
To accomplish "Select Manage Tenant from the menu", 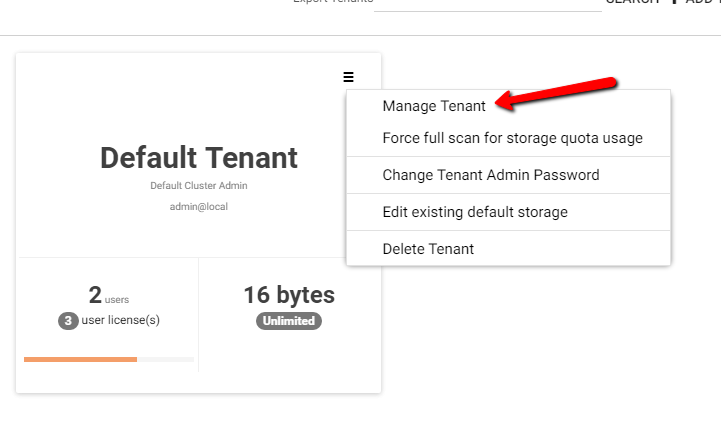I will coord(434,106).
